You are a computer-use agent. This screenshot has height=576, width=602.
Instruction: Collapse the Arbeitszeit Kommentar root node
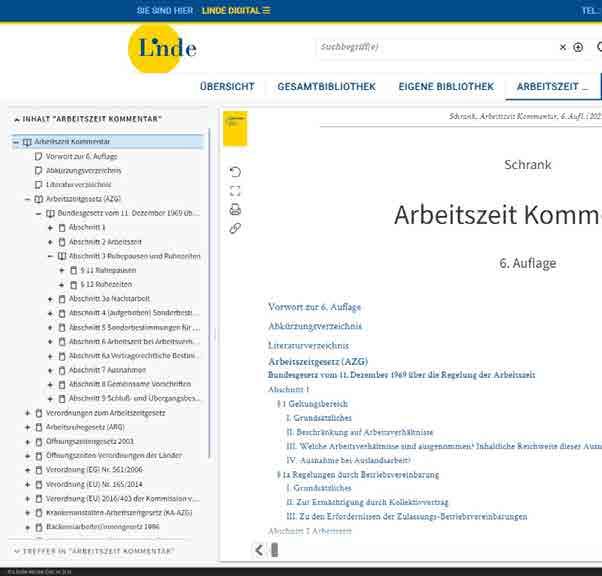click(16, 142)
